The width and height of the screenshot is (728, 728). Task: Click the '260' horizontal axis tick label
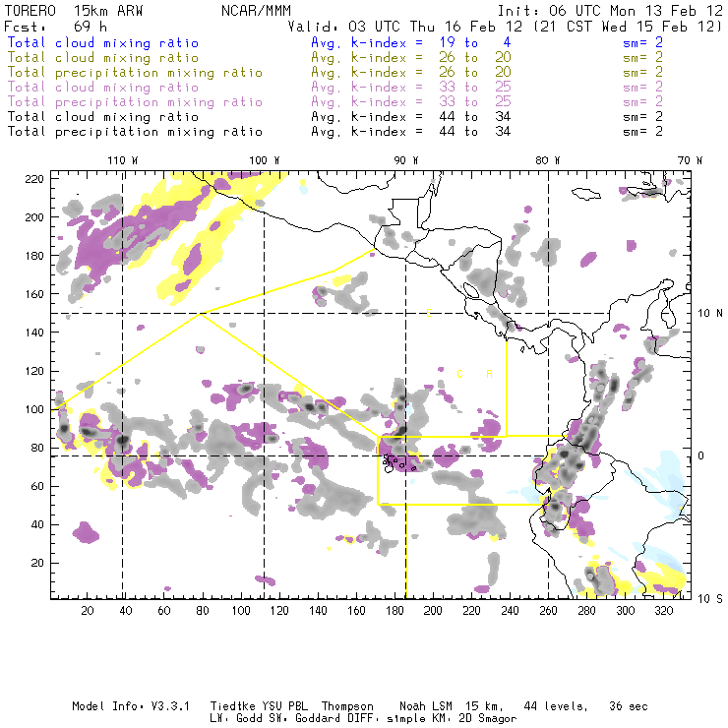pos(548,611)
